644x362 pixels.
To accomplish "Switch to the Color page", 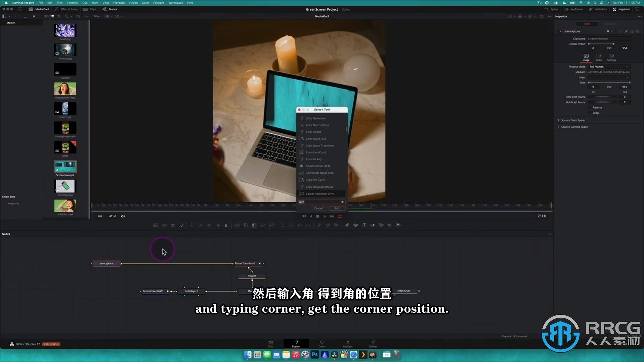I will coord(322,344).
